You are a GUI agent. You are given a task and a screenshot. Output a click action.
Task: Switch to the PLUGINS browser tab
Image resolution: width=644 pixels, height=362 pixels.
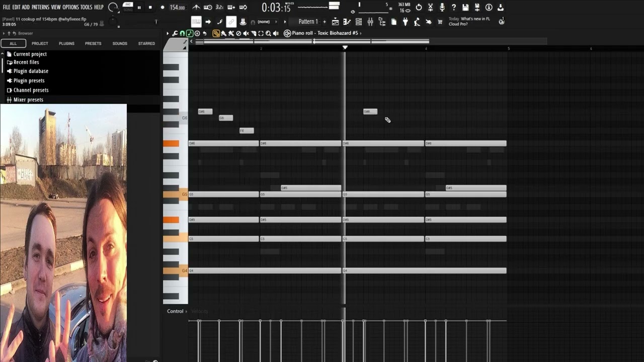[66, 43]
